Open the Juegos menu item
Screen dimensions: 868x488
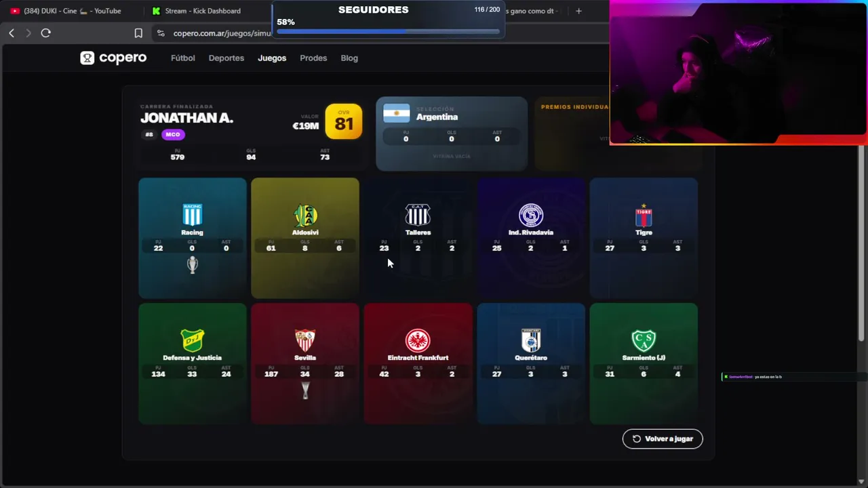(272, 58)
